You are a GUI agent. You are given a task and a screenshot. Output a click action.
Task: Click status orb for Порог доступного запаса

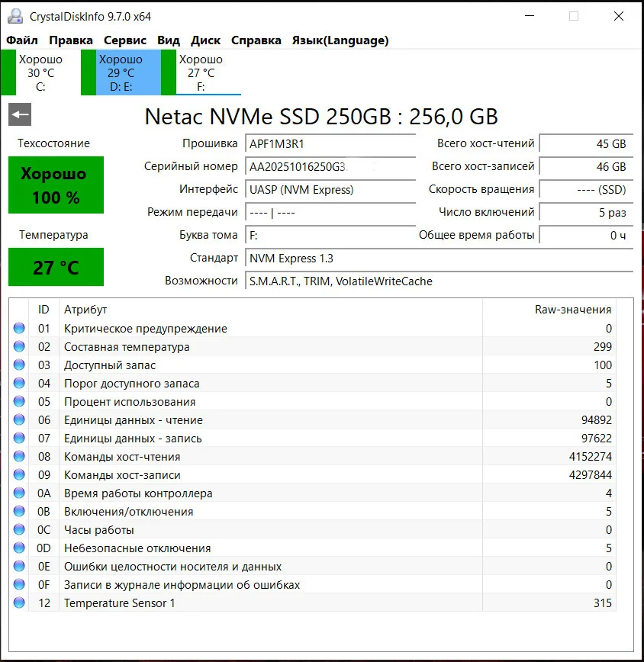(x=19, y=383)
